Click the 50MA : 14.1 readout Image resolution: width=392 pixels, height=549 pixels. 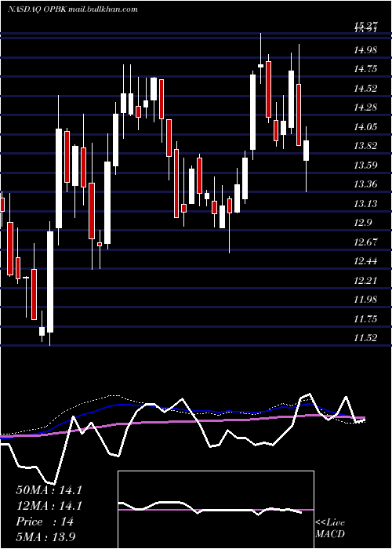[49, 490]
